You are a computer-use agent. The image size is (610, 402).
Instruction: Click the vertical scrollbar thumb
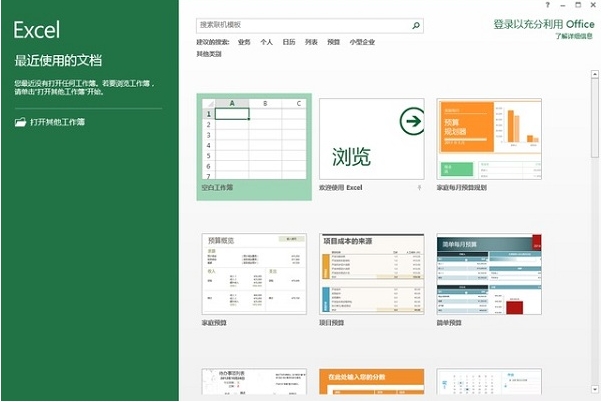[x=594, y=118]
